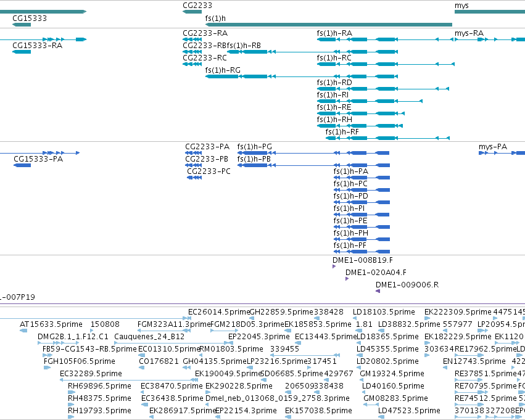Click protein label fs(1)h-PC
This screenshot has width=525, height=420.
click(x=350, y=184)
